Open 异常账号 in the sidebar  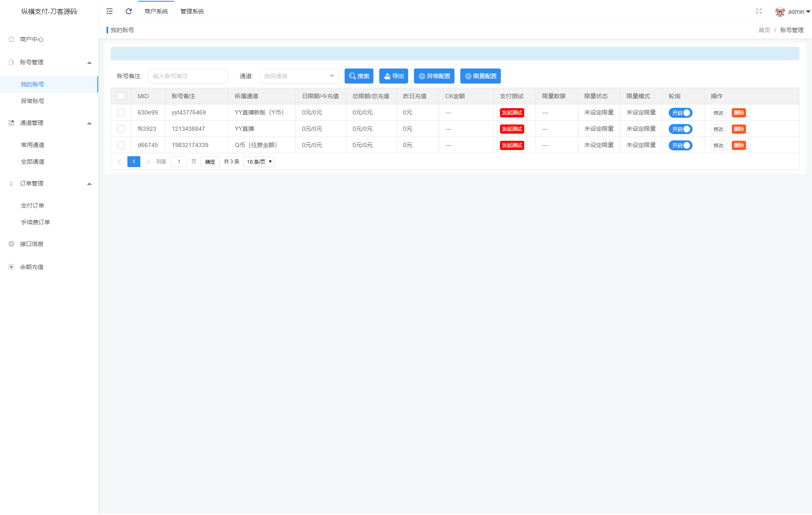point(49,101)
